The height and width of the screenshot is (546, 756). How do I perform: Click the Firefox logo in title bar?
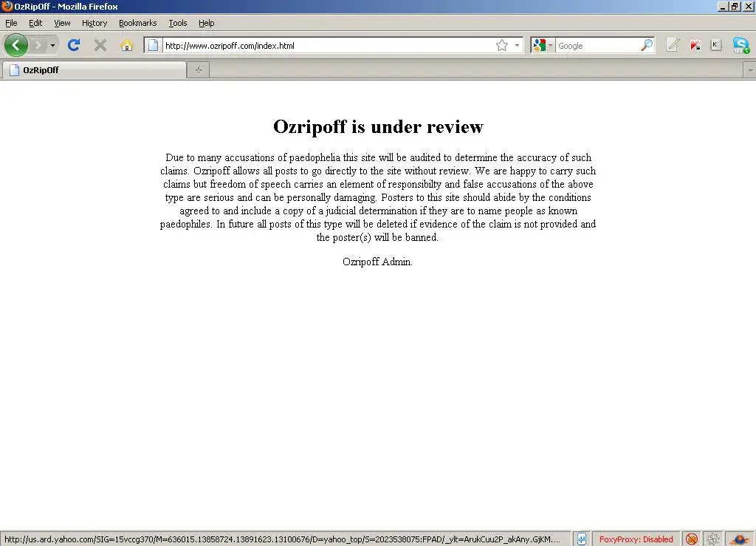[x=7, y=6]
